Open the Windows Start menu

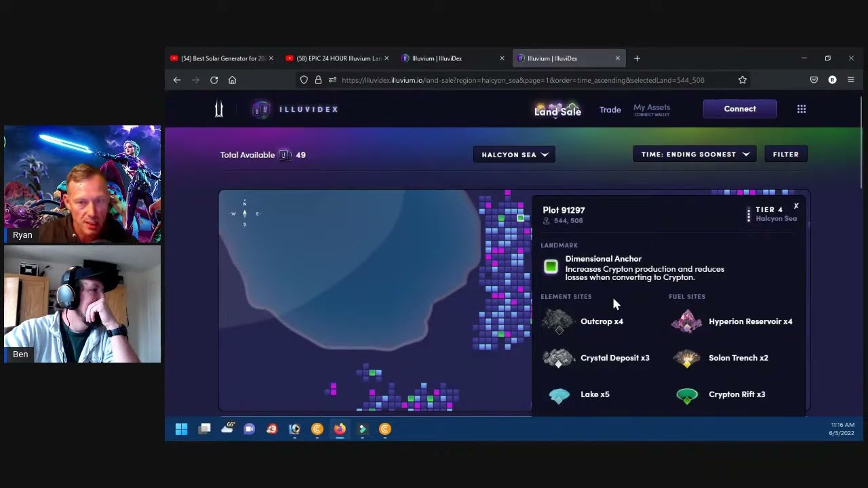[x=181, y=429]
